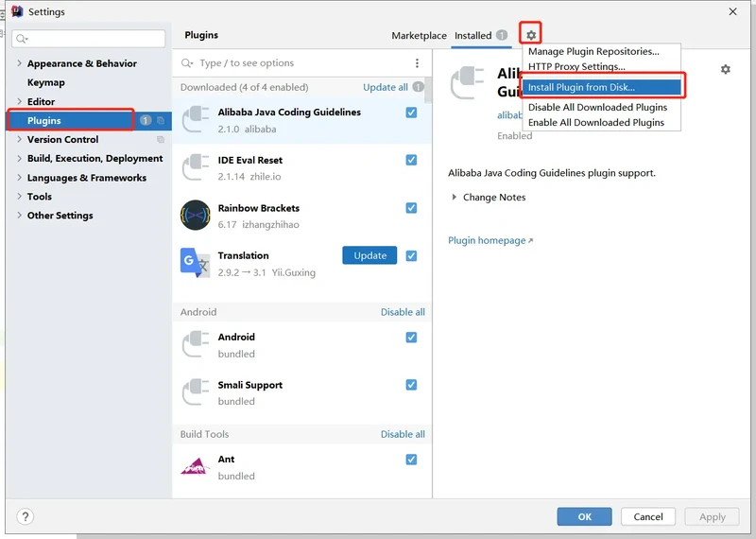Viewport: 756px width, 539px height.
Task: Click the gear icon beside Installed tab
Action: coord(531,35)
